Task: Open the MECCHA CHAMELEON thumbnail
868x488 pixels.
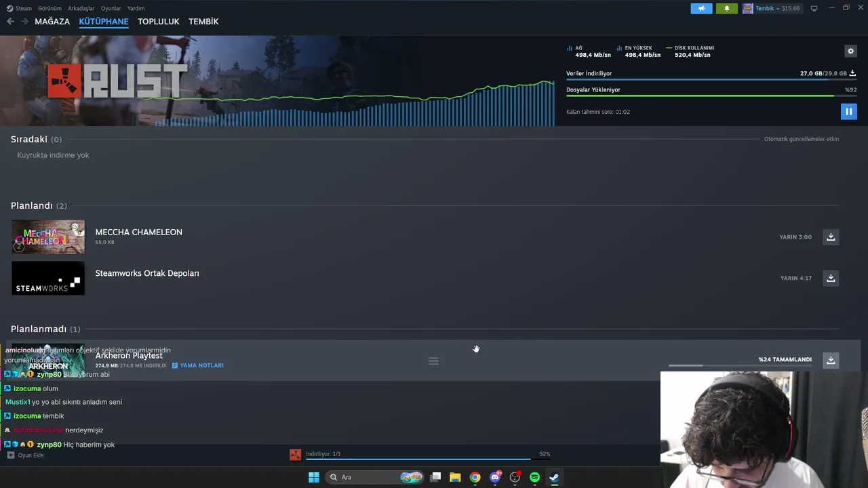Action: click(48, 237)
